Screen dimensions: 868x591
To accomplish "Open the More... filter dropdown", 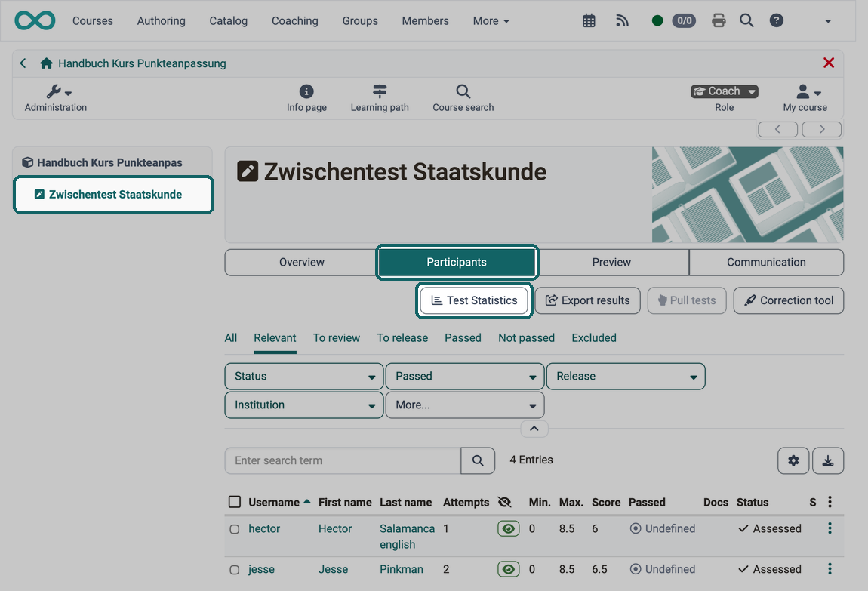I will (x=465, y=405).
